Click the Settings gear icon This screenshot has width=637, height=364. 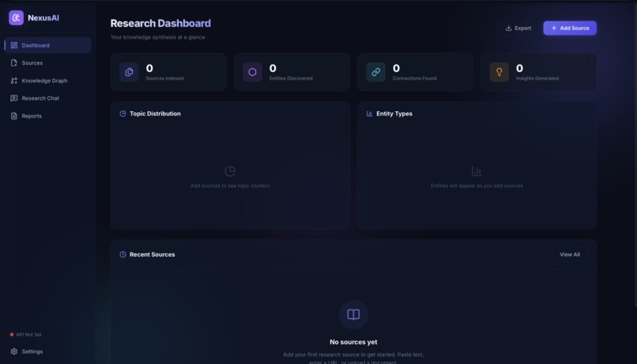click(x=13, y=351)
